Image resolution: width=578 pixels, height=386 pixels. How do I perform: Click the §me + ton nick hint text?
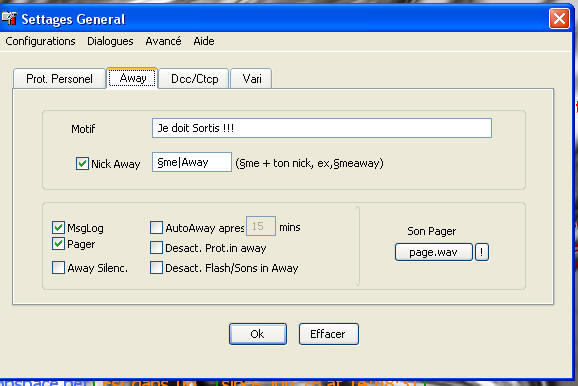(x=309, y=163)
